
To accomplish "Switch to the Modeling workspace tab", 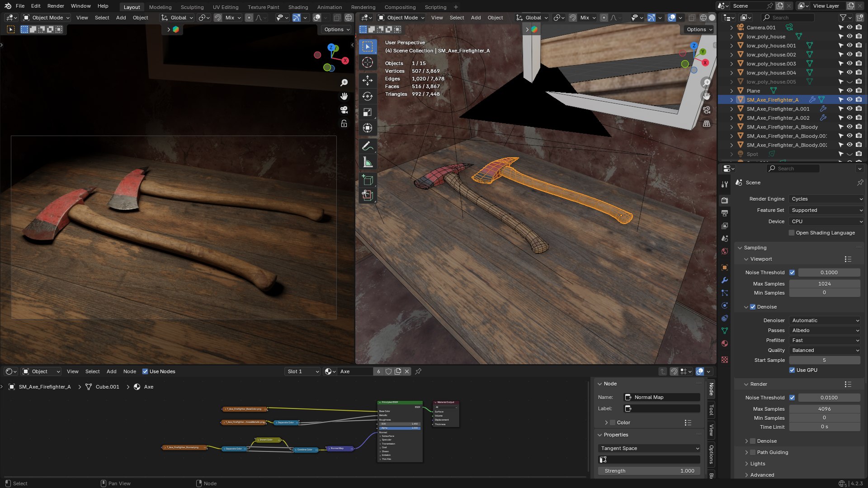I will (160, 7).
